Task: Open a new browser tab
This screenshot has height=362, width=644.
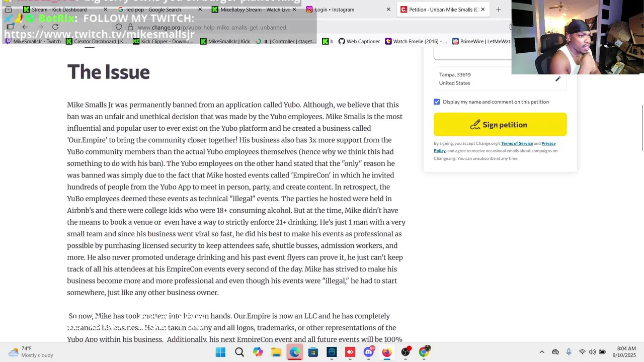Action: point(498,10)
